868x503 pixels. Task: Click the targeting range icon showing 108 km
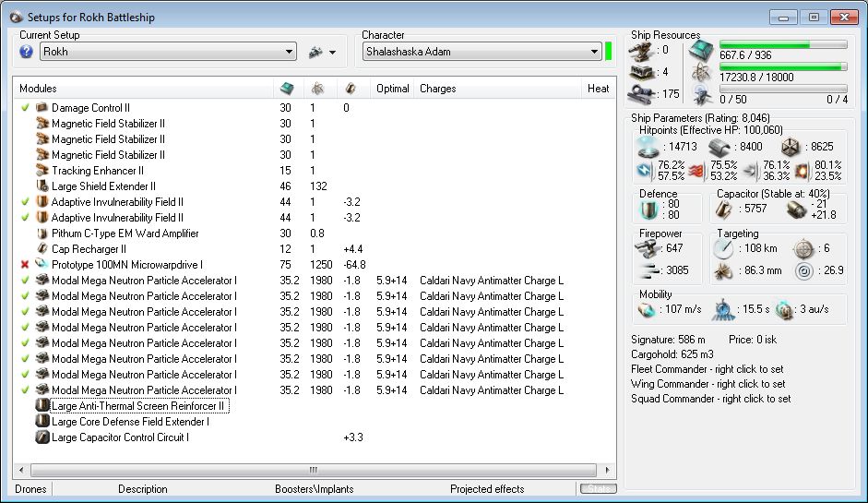tap(723, 248)
